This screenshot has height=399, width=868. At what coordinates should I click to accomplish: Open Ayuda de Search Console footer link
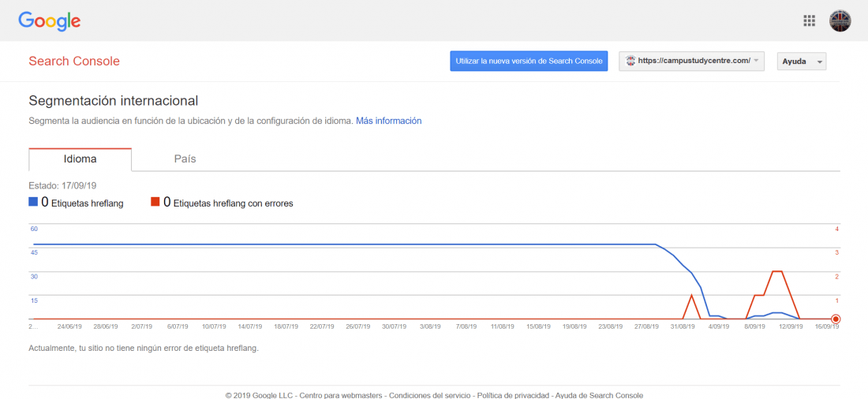pyautogui.click(x=600, y=395)
